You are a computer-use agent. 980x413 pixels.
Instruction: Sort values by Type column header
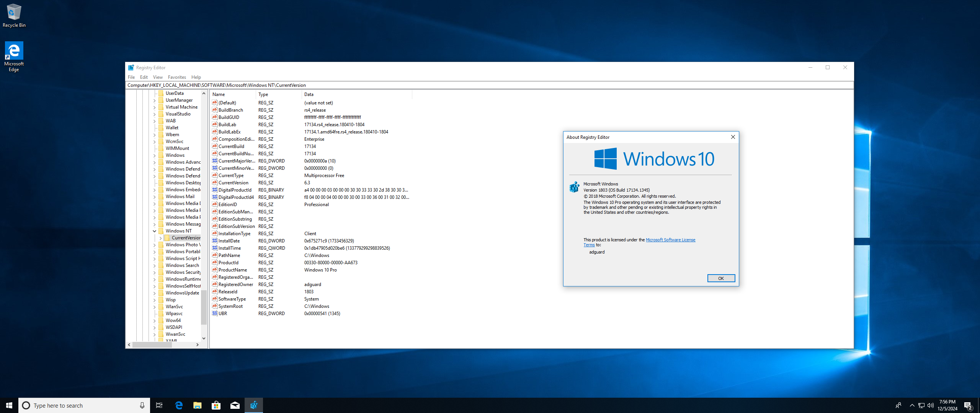point(279,94)
